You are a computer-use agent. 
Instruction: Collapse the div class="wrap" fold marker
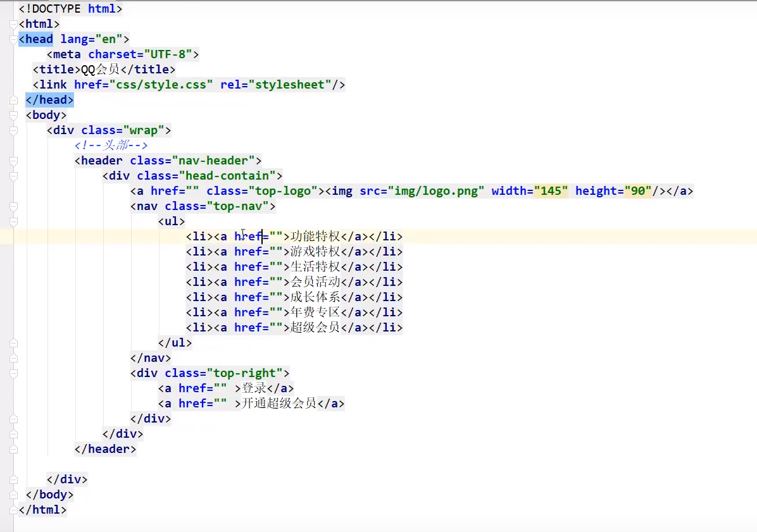click(x=13, y=131)
